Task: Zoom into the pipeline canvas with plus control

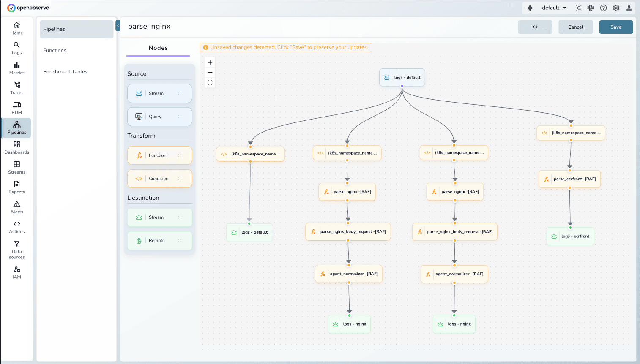Action: pos(210,62)
